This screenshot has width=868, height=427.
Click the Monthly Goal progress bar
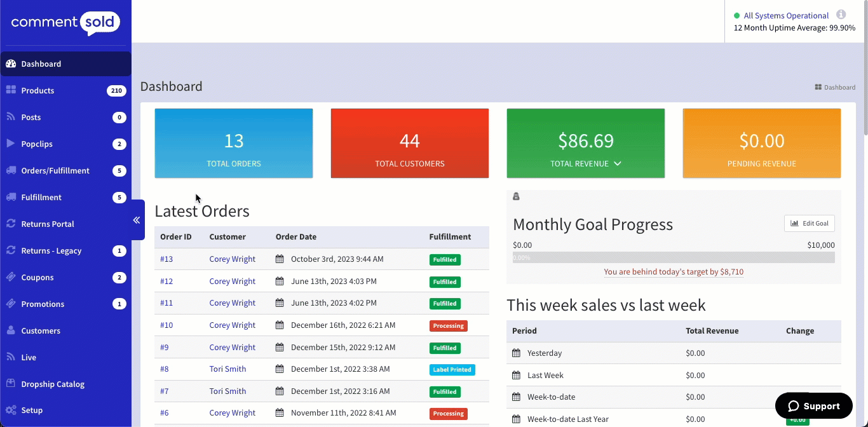674,258
